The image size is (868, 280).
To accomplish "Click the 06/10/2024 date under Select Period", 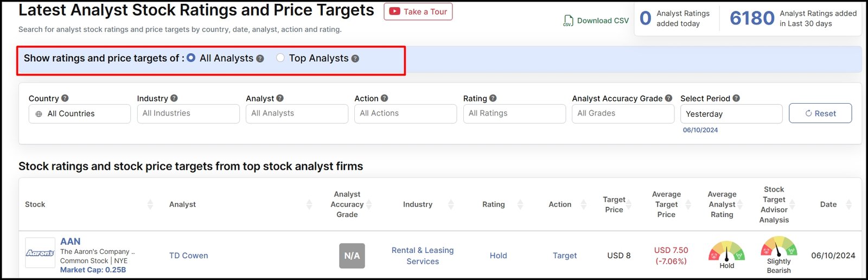I will coord(700,130).
